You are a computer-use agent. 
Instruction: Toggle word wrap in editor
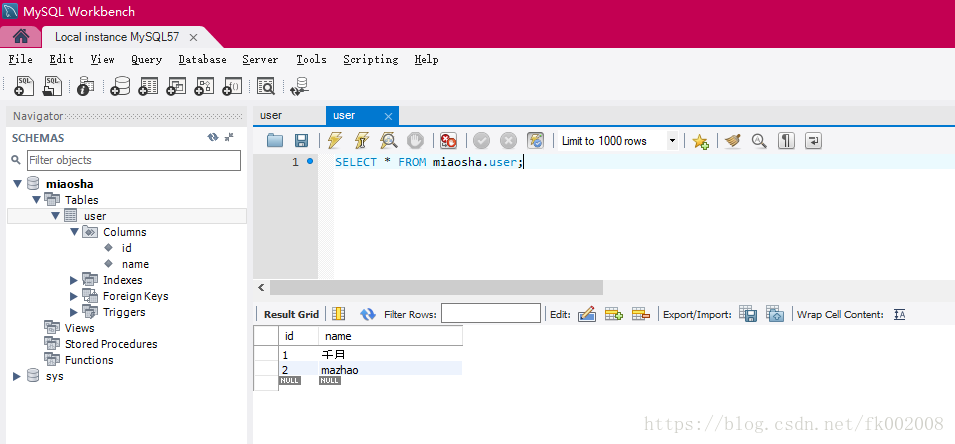[x=813, y=141]
